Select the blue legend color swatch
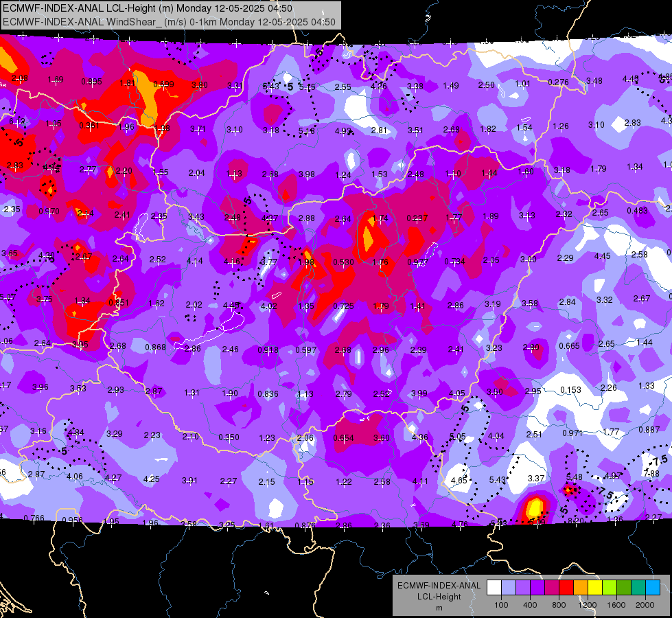 pos(652,588)
